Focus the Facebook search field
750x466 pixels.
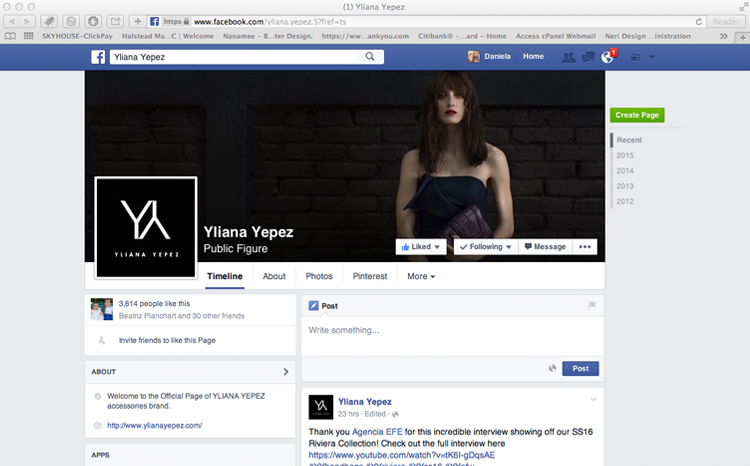click(233, 57)
